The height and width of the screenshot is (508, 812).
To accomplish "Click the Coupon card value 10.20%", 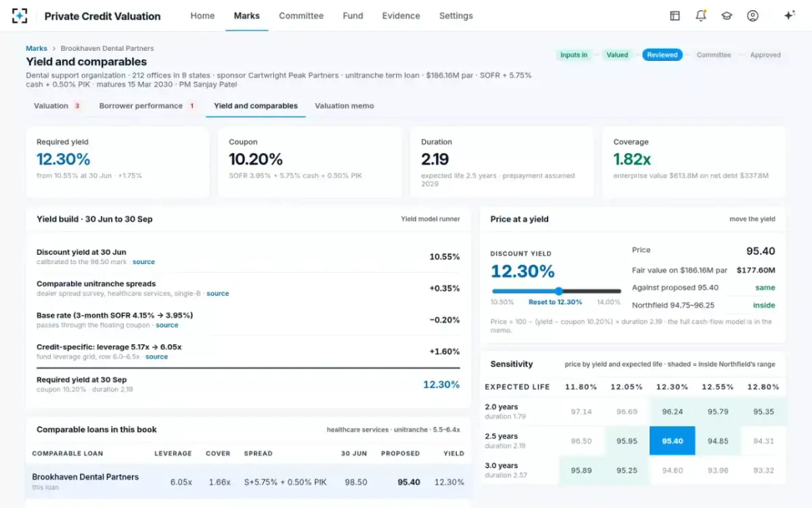I will (x=256, y=159).
